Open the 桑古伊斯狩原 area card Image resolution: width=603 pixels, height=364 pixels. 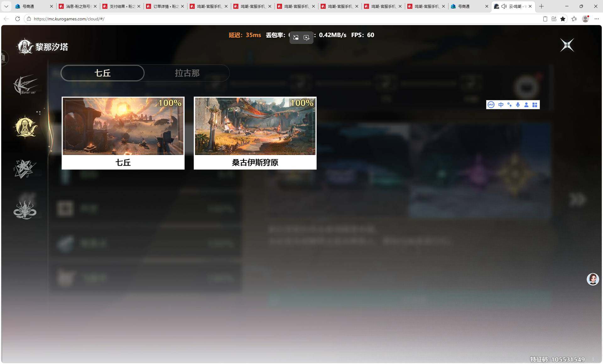pyautogui.click(x=255, y=133)
